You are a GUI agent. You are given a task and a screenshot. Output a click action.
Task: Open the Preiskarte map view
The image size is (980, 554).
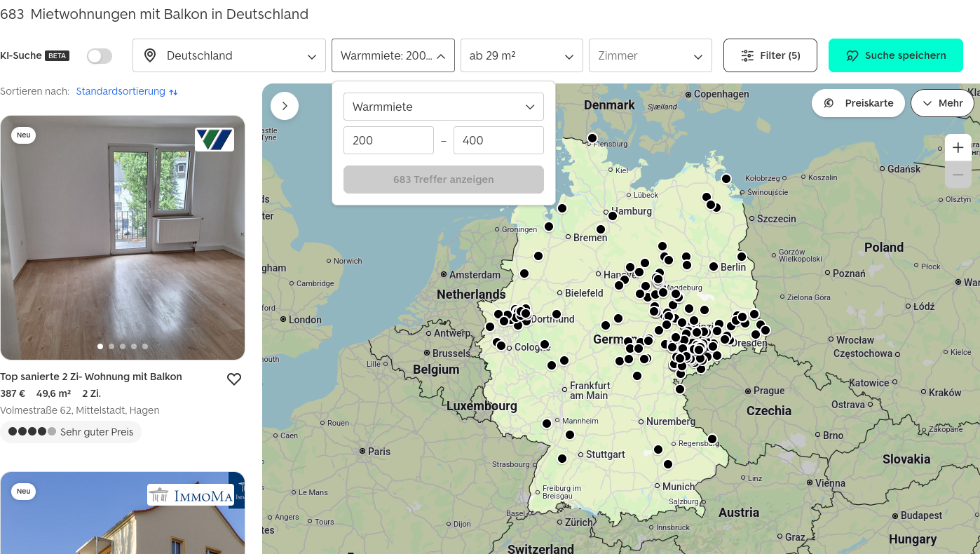858,103
